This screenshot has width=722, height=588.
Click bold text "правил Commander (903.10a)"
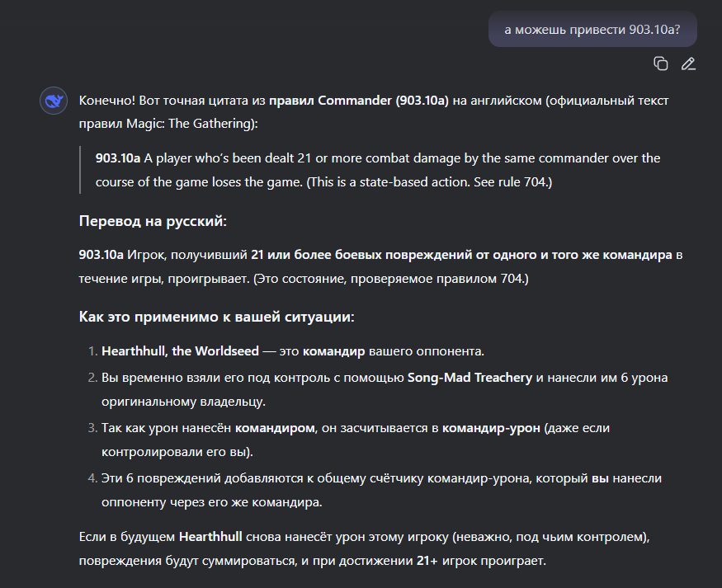[359, 101]
